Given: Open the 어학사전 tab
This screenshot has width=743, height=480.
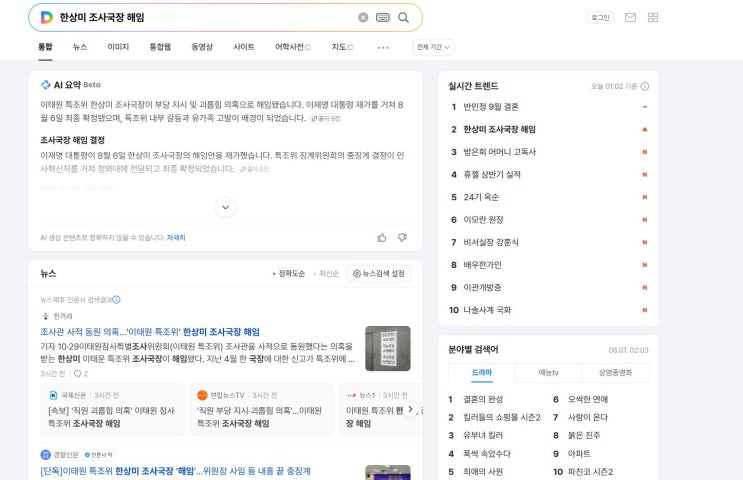Looking at the screenshot, I should coord(292,47).
